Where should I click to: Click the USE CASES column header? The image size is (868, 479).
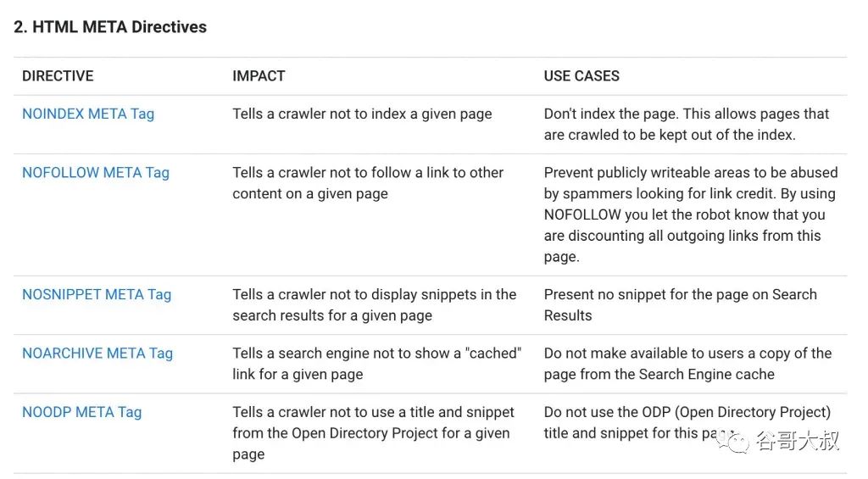click(581, 75)
